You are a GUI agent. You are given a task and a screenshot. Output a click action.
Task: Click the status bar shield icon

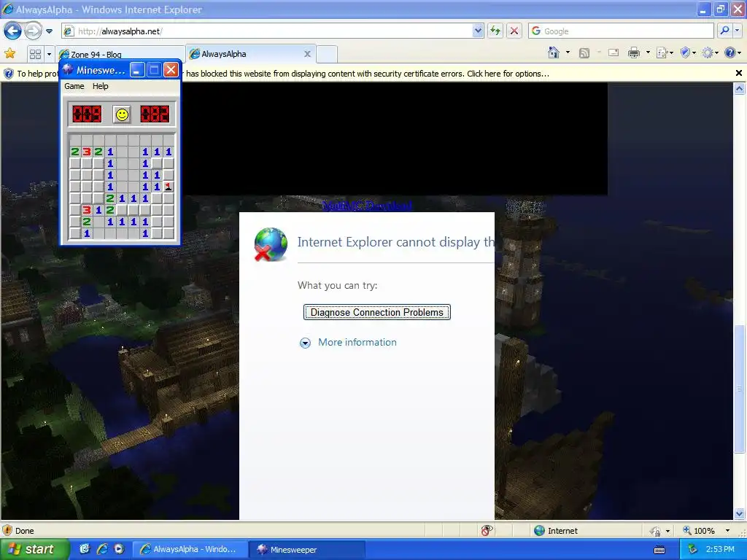pyautogui.click(x=7, y=531)
